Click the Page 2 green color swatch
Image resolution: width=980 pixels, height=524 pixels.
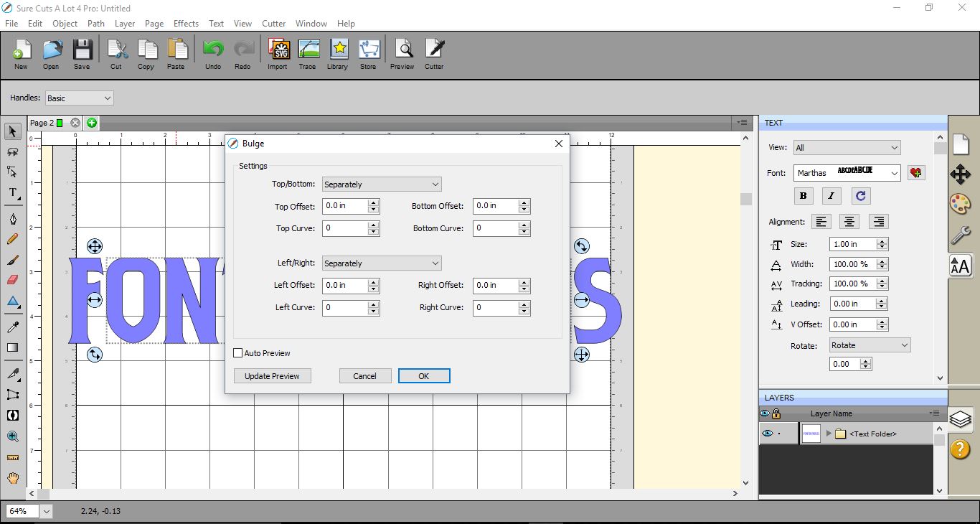(60, 123)
